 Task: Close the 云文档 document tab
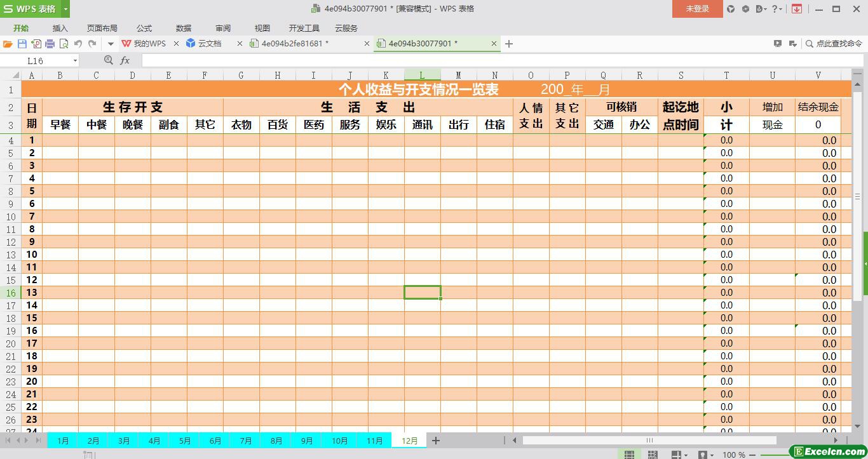click(240, 44)
